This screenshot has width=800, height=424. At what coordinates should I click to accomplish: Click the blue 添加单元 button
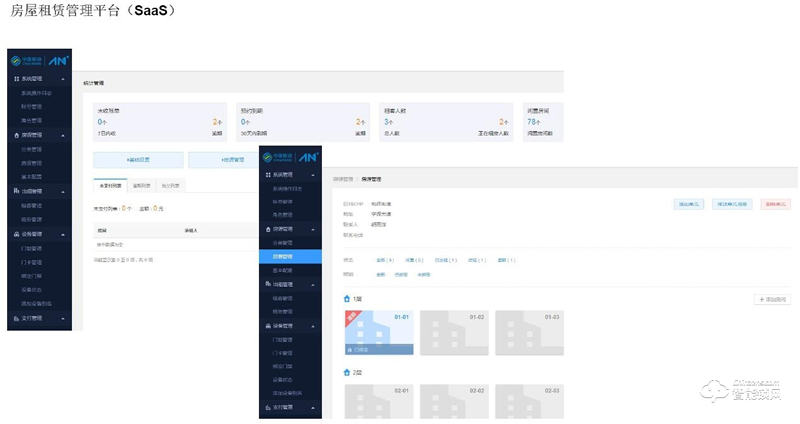(x=689, y=203)
